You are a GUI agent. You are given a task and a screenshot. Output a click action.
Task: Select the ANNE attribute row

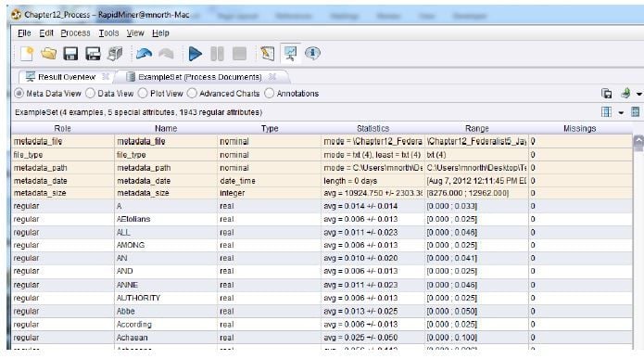coord(322,285)
